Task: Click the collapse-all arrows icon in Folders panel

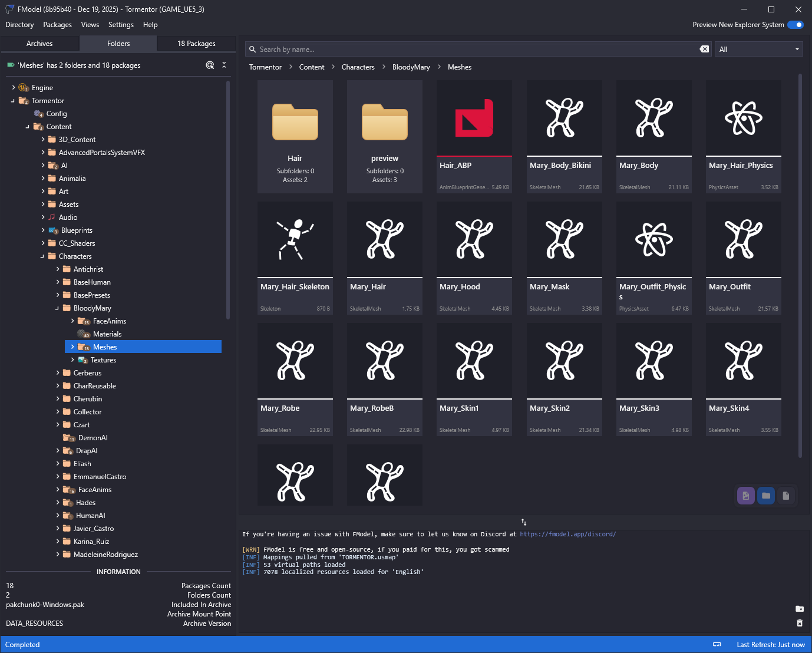Action: coord(224,65)
